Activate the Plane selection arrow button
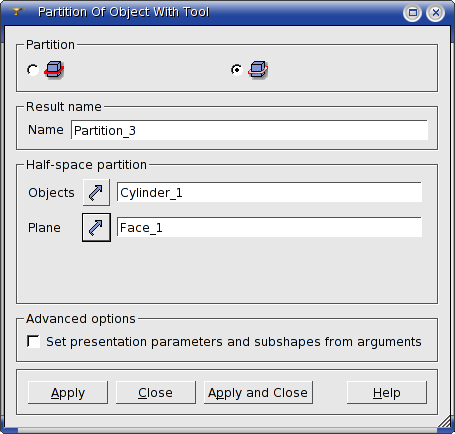 96,227
